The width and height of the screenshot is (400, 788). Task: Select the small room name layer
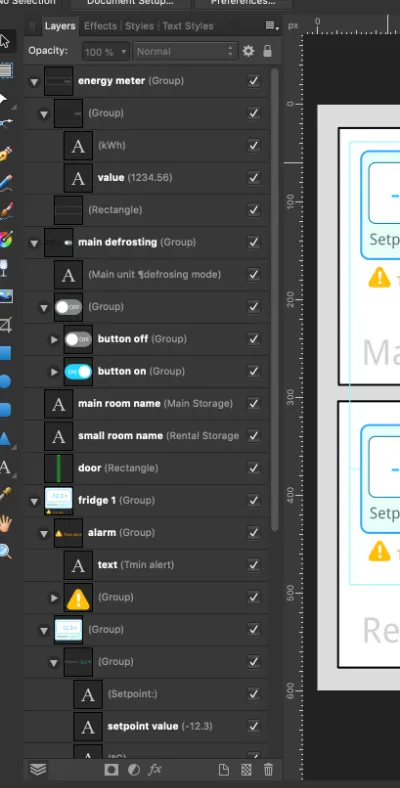(146, 436)
